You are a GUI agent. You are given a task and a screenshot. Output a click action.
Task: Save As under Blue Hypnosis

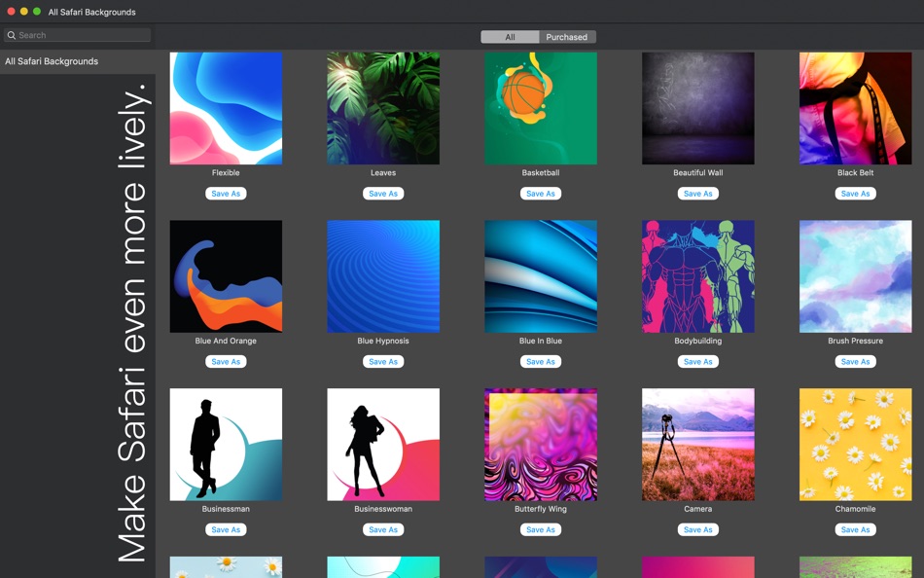(x=383, y=362)
